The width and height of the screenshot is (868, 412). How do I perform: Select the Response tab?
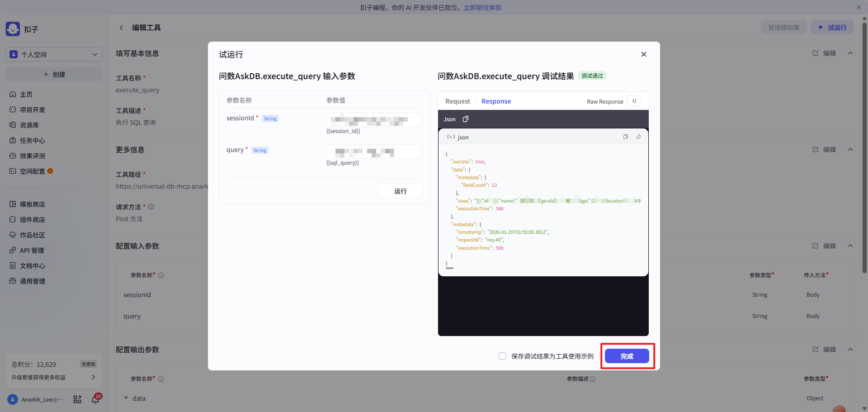click(x=496, y=101)
